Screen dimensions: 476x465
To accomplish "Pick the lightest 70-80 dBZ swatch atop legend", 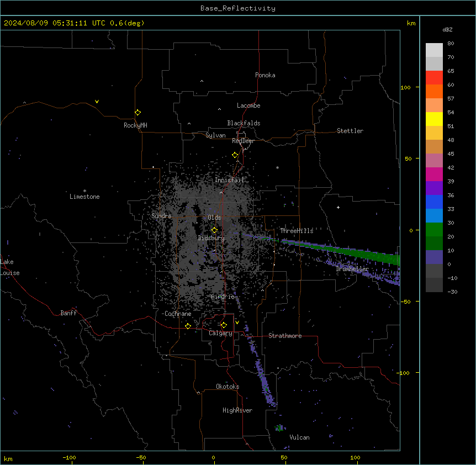I will tap(434, 50).
